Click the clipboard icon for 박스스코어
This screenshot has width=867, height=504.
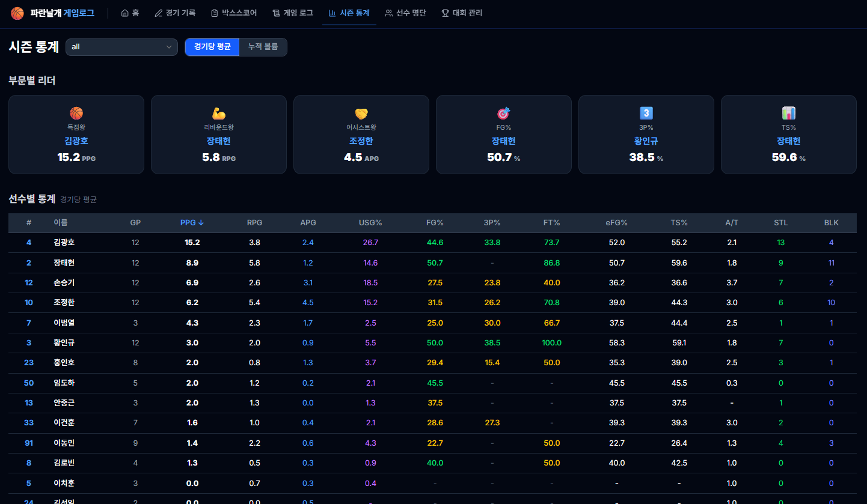point(215,13)
